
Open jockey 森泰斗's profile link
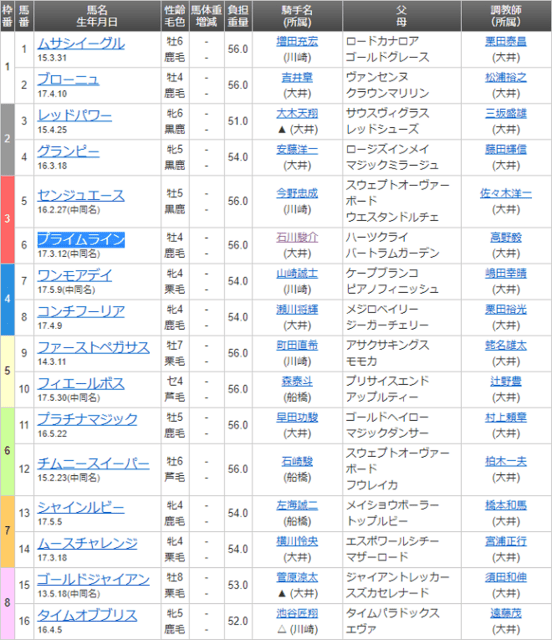[x=297, y=381]
